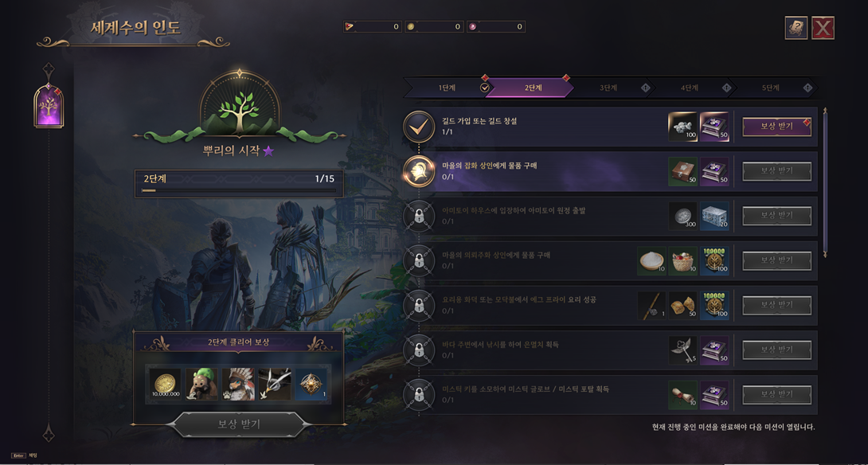Click the gold coin 10,000,000 reward icon
The height and width of the screenshot is (465, 868).
(x=165, y=384)
